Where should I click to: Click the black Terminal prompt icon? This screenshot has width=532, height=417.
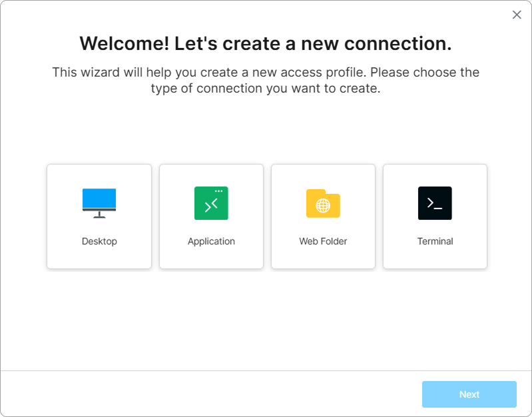click(x=435, y=203)
